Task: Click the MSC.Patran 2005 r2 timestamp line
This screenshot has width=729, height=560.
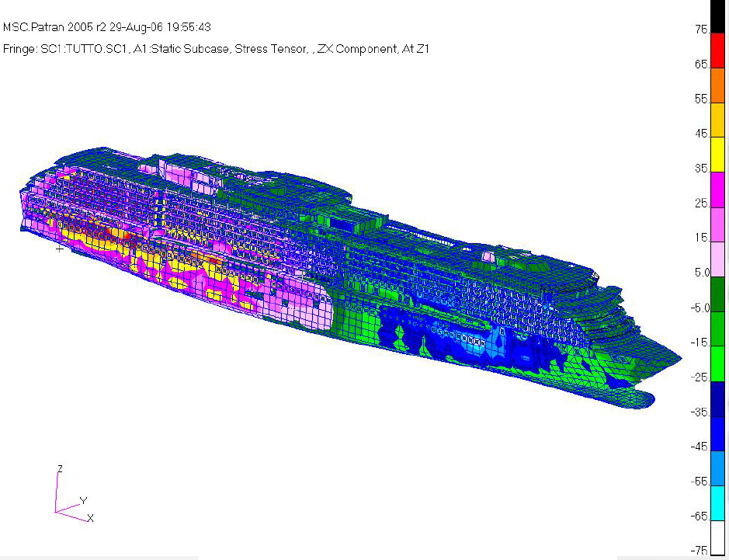Action: pos(107,27)
